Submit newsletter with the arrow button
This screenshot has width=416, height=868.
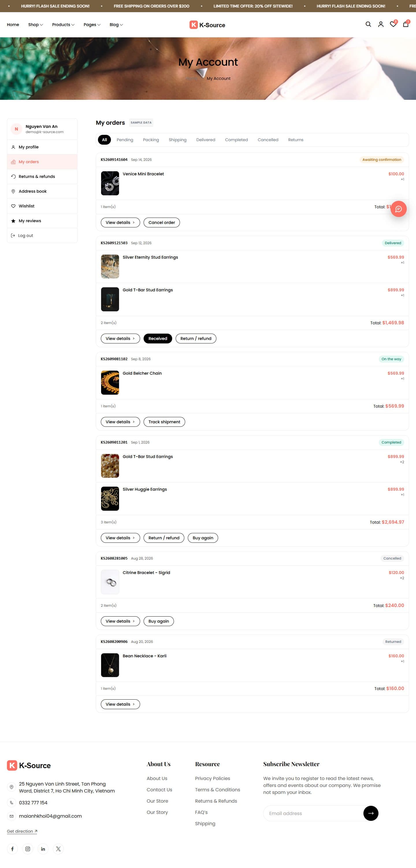[x=371, y=813]
